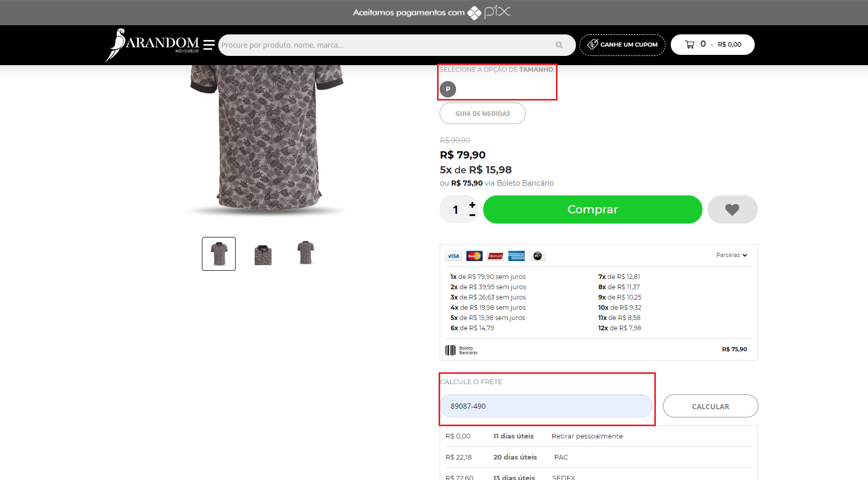Open the shopping cart
Viewport: 868px width, 480px height.
(712, 45)
